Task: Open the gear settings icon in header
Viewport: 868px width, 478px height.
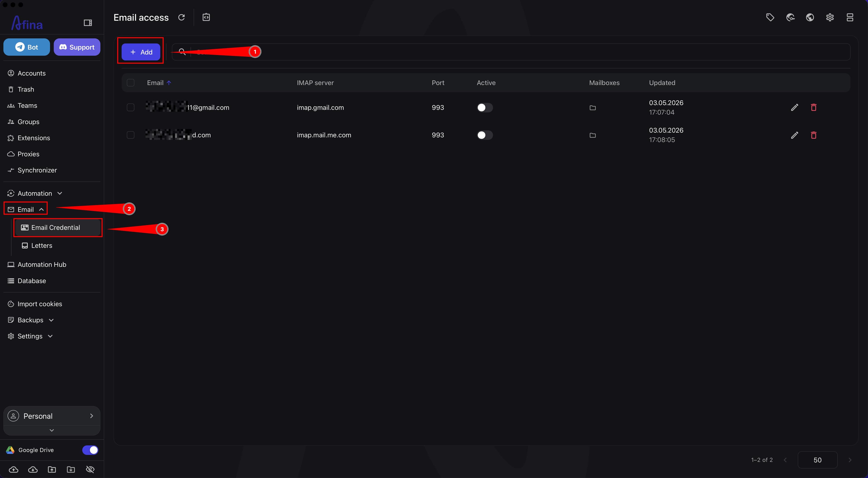Action: tap(830, 17)
